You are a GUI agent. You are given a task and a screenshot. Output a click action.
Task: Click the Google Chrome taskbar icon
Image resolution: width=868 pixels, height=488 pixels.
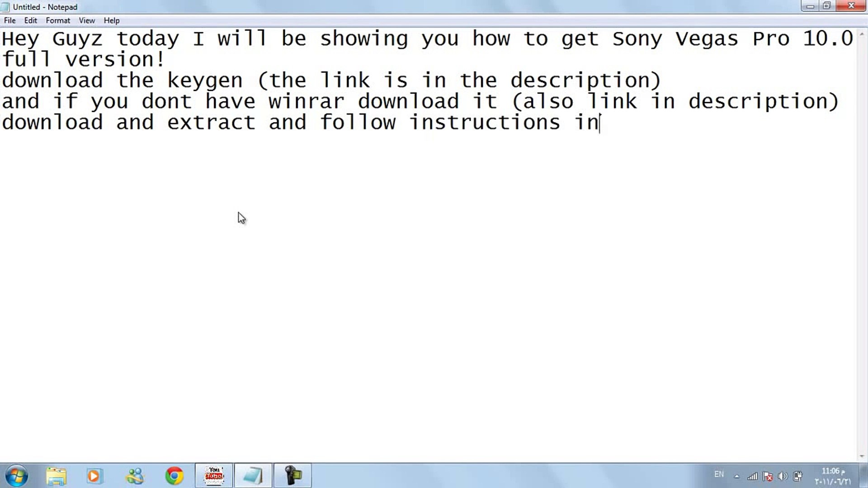pyautogui.click(x=174, y=475)
